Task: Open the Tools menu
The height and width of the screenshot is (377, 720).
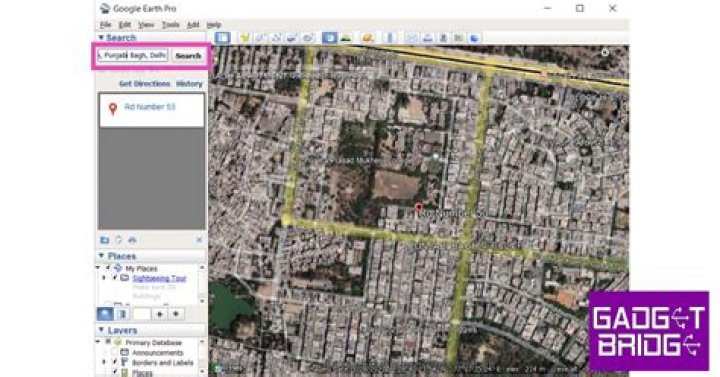Action: pos(170,25)
